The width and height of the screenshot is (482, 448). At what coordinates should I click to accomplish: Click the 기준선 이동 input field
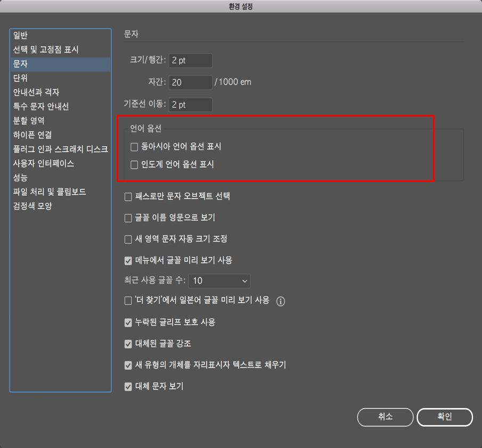click(x=191, y=105)
